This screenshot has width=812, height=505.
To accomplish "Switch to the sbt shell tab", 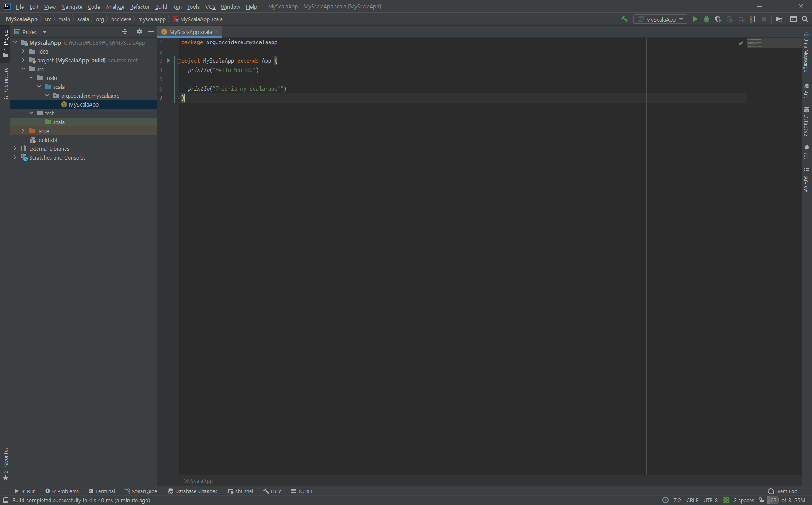I will pos(241,491).
